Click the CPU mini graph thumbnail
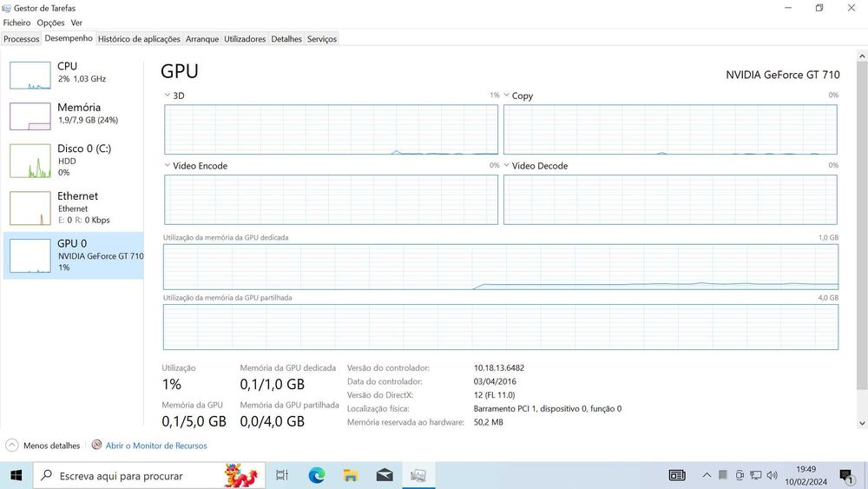 point(30,76)
